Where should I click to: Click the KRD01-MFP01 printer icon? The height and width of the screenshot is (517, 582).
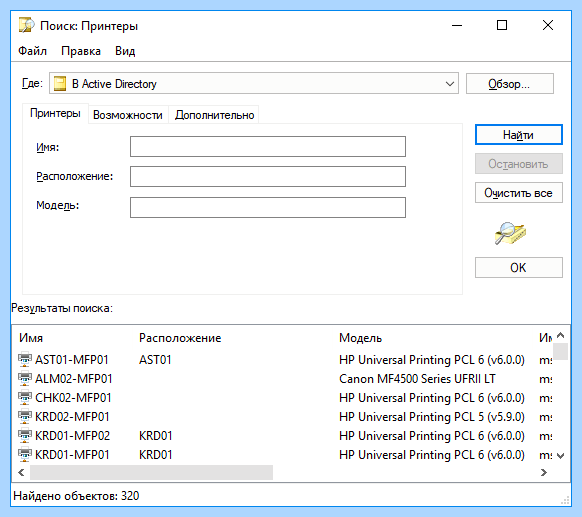pos(25,454)
